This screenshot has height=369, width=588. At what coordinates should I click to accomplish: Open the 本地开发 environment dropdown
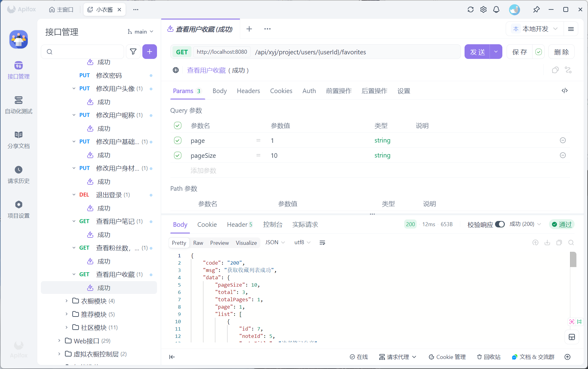click(535, 29)
